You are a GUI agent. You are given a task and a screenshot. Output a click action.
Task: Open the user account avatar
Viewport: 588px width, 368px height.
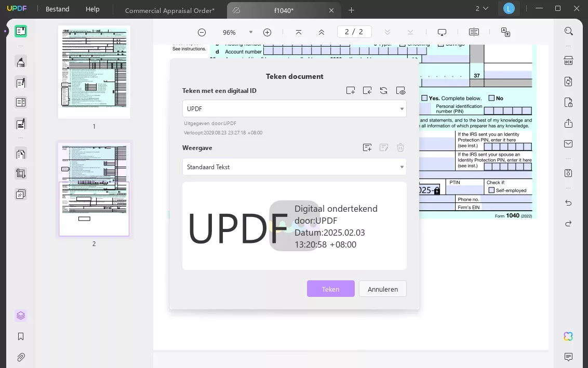coord(509,9)
